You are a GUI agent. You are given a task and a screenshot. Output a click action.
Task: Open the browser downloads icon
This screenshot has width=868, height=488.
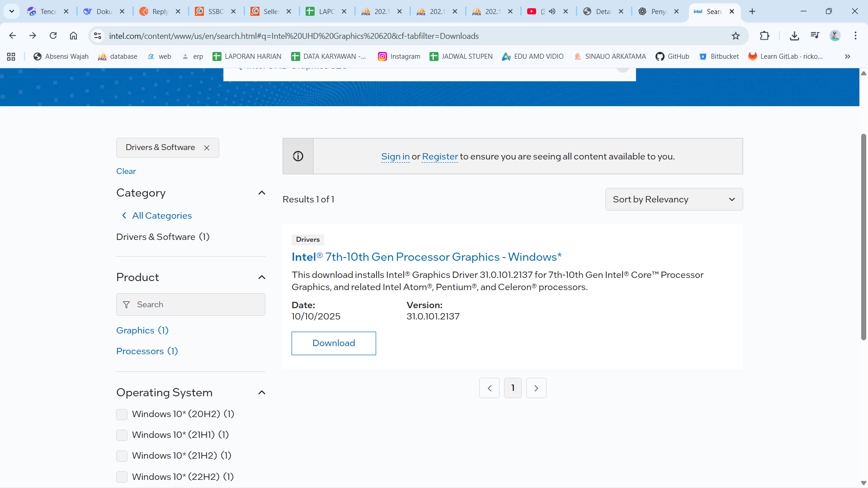coord(794,36)
